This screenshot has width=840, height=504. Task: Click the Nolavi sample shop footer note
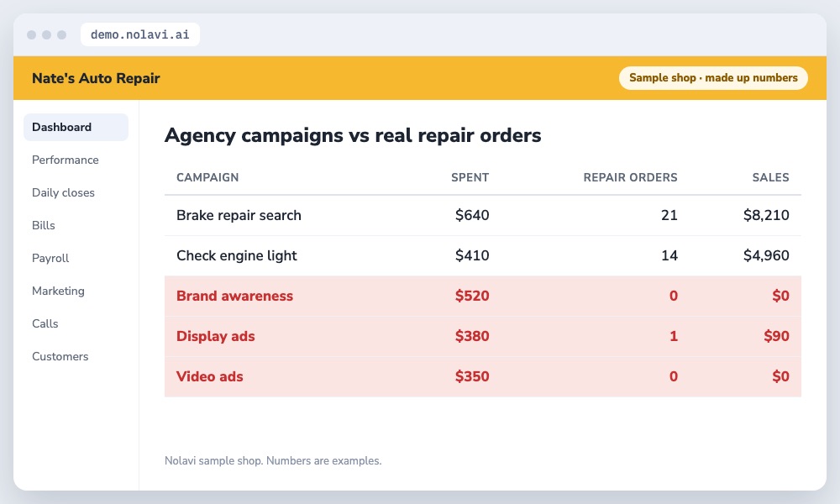(273, 460)
